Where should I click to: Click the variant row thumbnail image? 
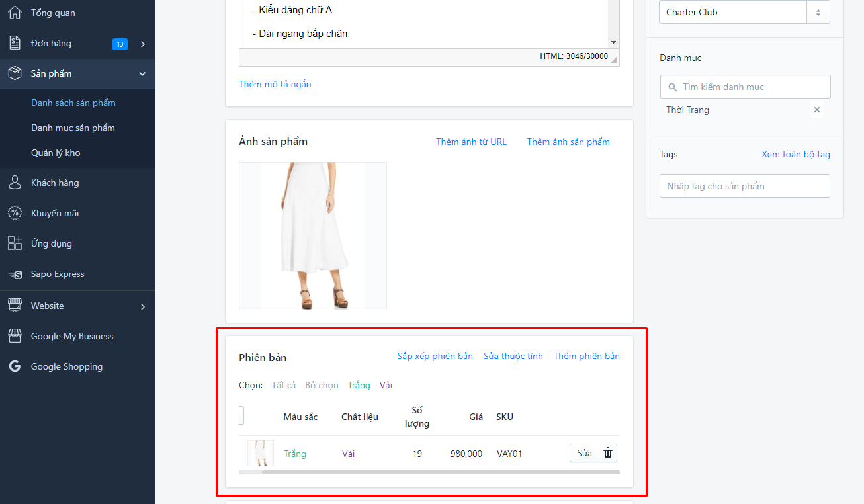click(261, 453)
